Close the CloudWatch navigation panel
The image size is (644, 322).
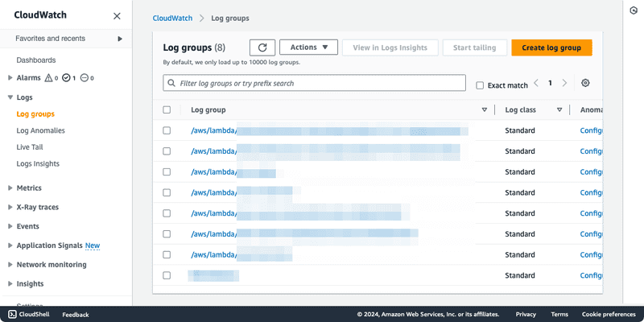[117, 16]
